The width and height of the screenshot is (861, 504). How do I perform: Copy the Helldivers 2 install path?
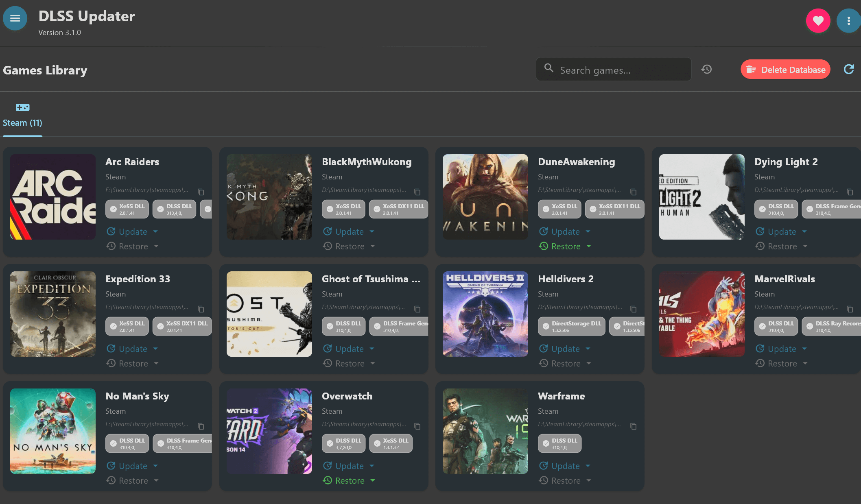click(x=633, y=309)
